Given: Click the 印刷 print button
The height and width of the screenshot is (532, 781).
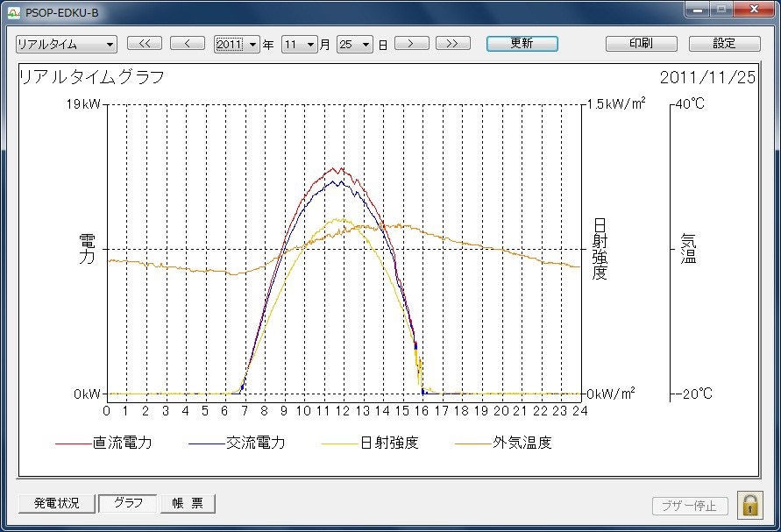Looking at the screenshot, I should pos(641,44).
